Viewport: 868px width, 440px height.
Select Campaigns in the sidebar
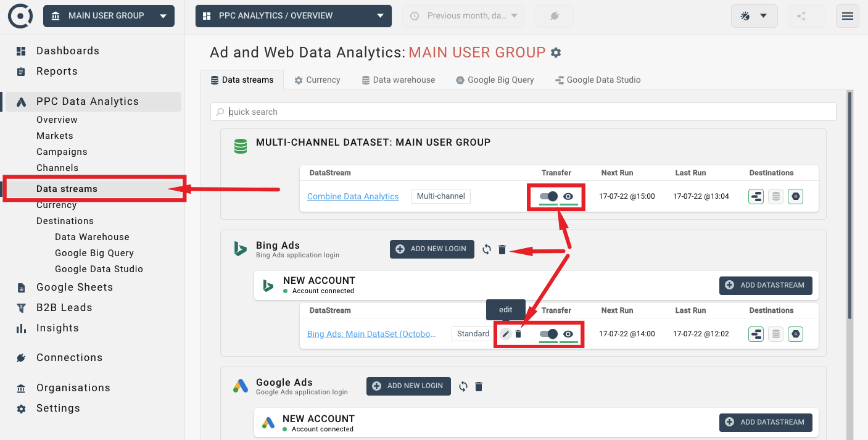click(62, 152)
